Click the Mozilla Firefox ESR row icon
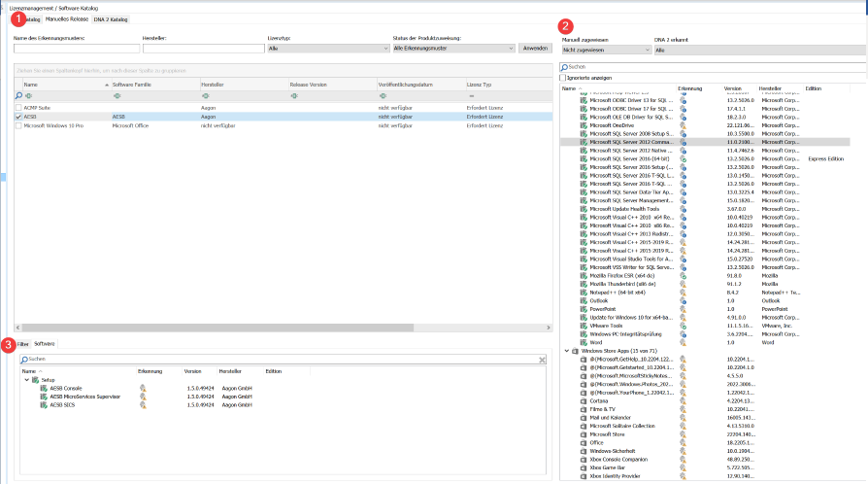The image size is (868, 484). pos(584,275)
